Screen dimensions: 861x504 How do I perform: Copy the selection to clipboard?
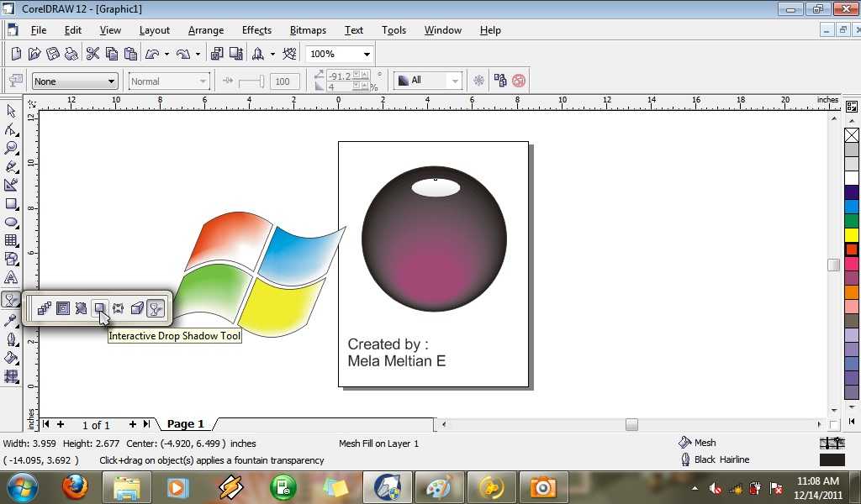[x=112, y=54]
